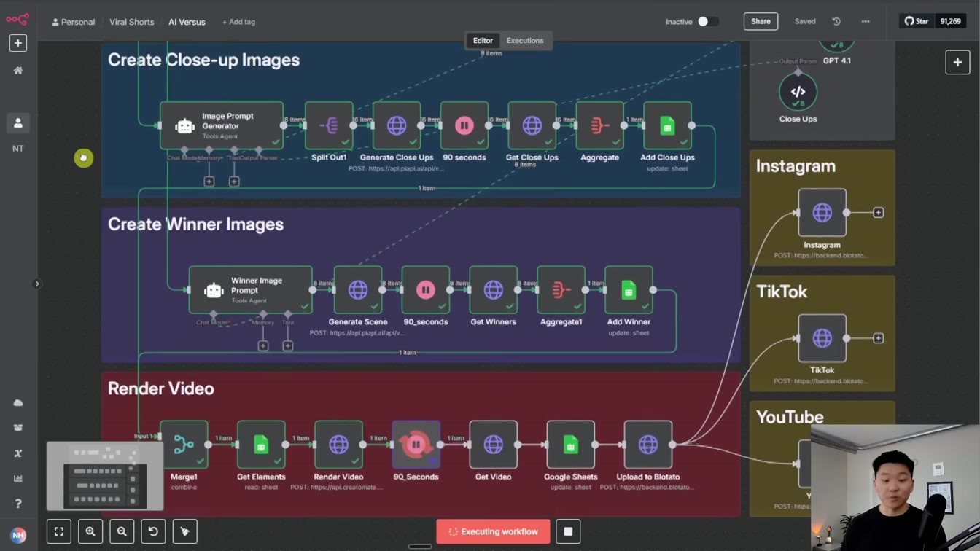Open the Winner Image Prompt agent node
The width and height of the screenshot is (980, 551).
pos(251,290)
